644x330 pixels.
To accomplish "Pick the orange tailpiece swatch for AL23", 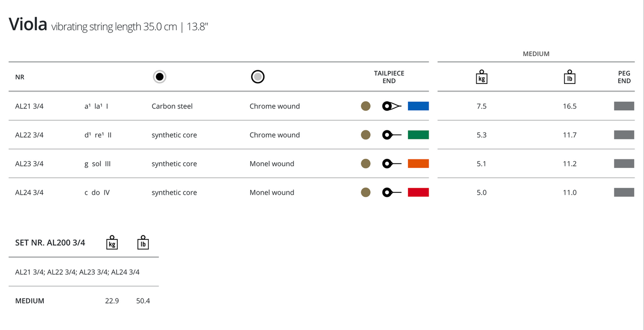I will coord(418,164).
